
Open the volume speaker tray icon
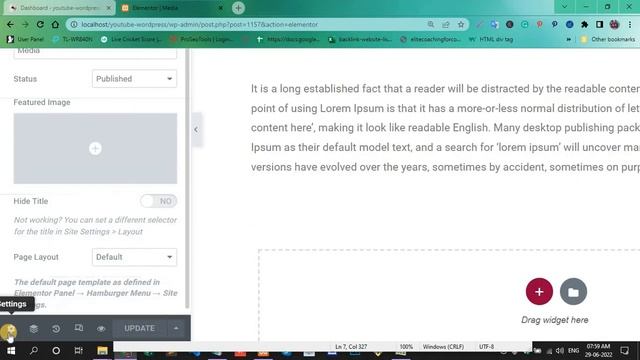coord(560,351)
